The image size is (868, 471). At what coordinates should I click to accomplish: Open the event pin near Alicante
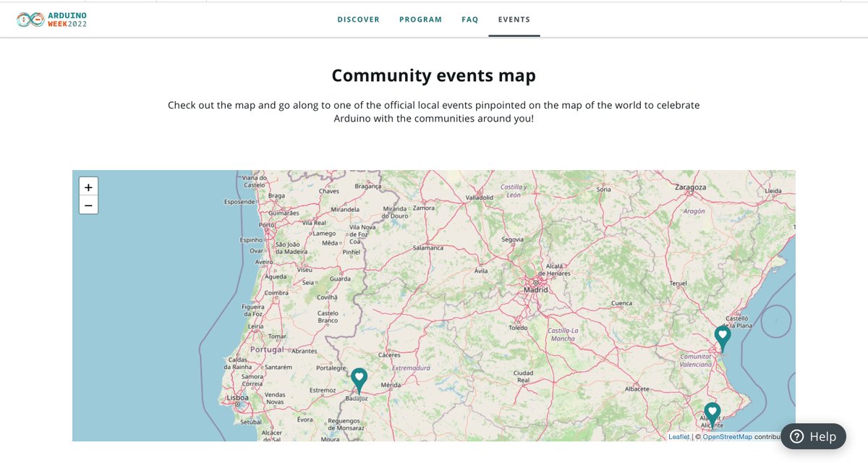point(712,412)
